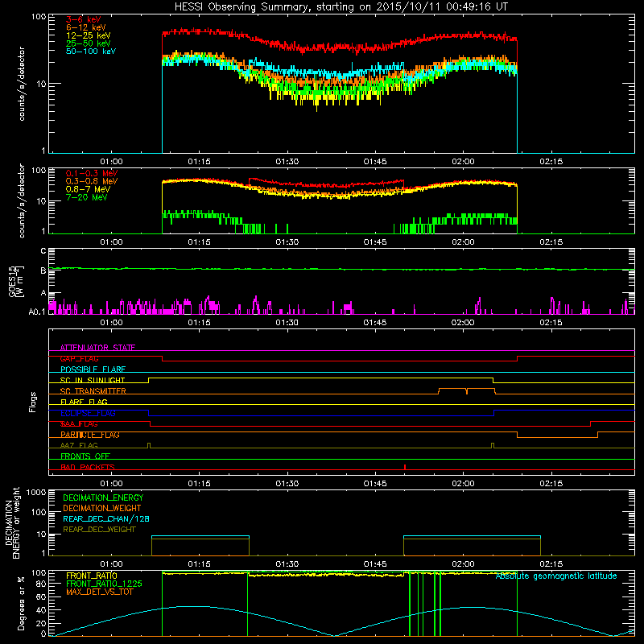Click the 0.3-0.8 MeV legend label
The width and height of the screenshot is (644, 644).
pyautogui.click(x=92, y=181)
